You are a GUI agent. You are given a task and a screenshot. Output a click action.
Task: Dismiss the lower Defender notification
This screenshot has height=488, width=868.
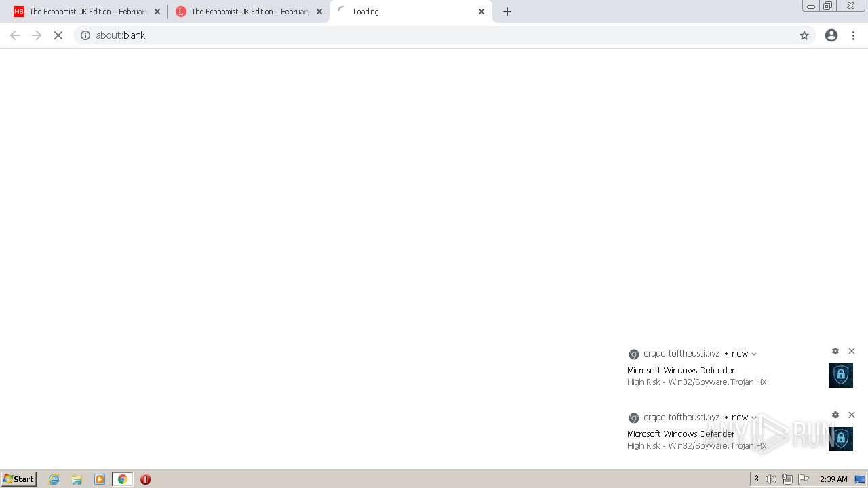click(852, 415)
